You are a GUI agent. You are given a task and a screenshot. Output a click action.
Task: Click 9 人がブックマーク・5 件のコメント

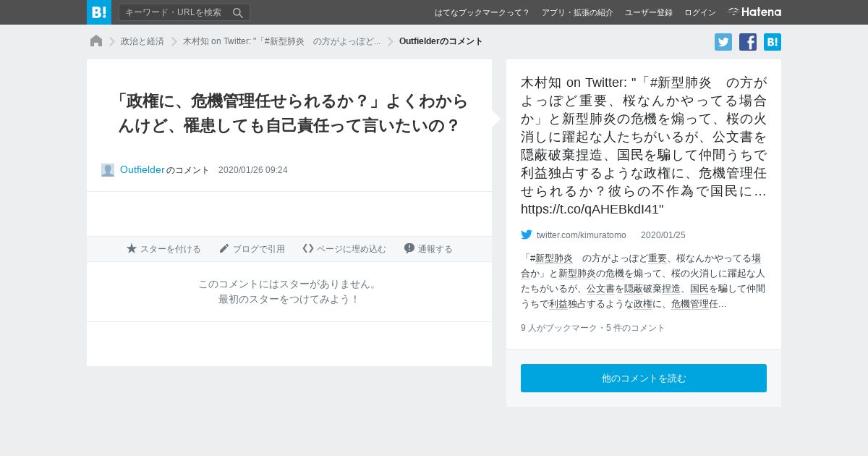pyautogui.click(x=593, y=328)
